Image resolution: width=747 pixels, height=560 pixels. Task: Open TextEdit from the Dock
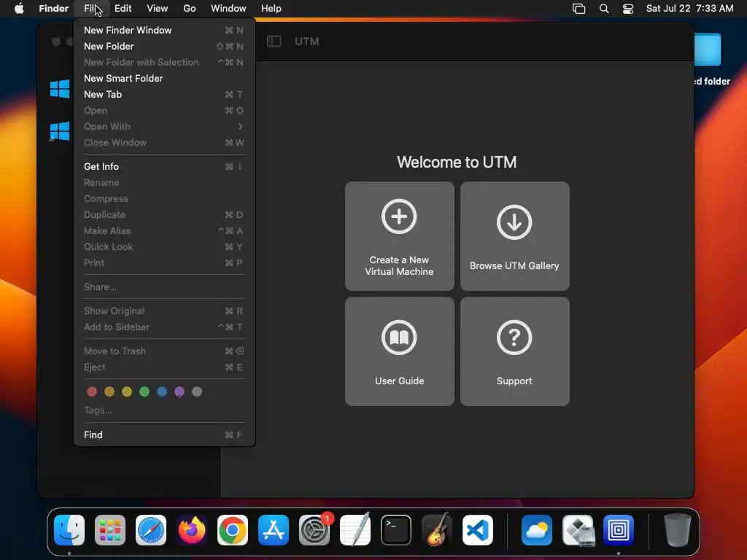tap(355, 530)
